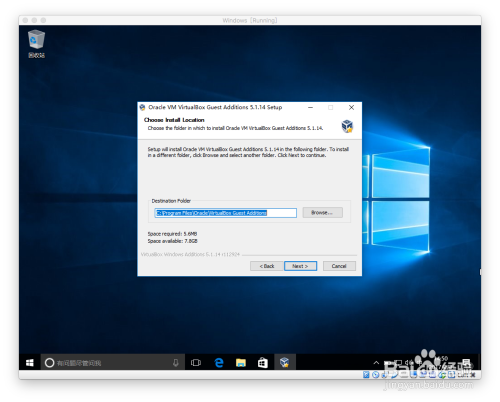Click the hard disk activity status icon

click(366, 375)
